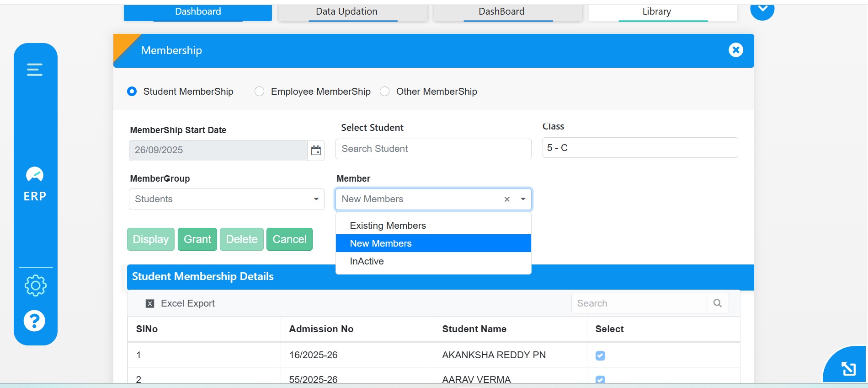
Task: Click the ERP dashboard gauge icon
Action: 35,175
